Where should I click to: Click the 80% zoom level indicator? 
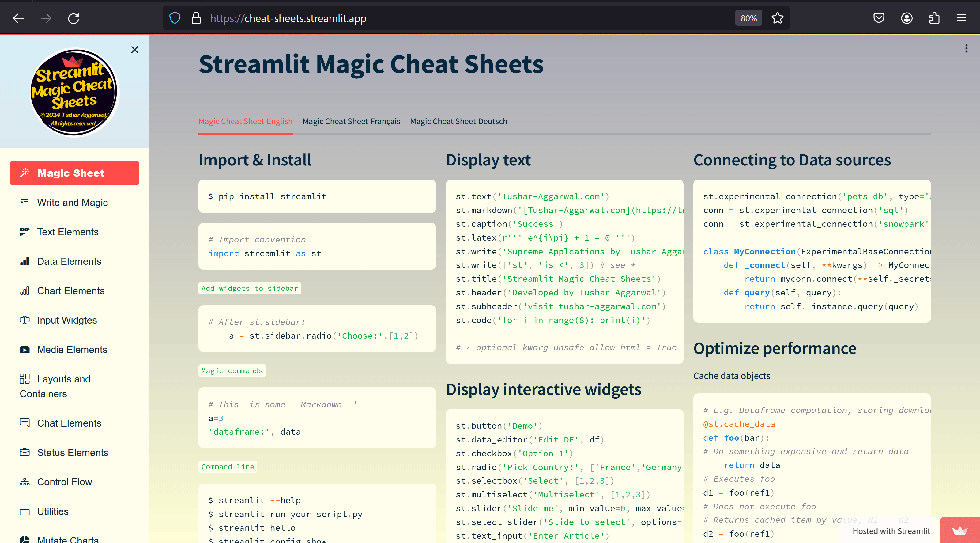[x=748, y=18]
